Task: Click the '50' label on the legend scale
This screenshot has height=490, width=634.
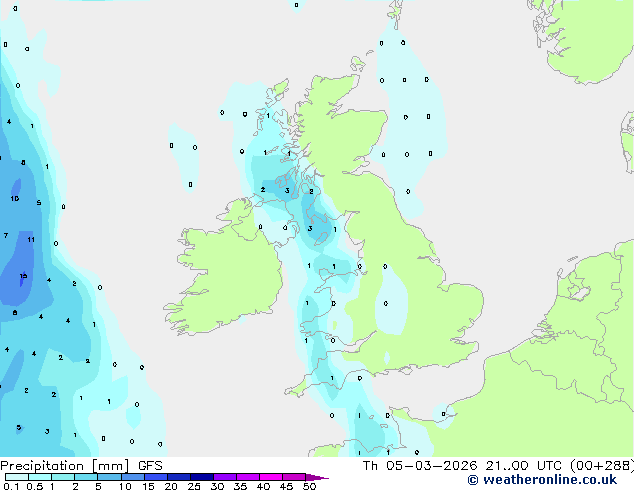Action: pos(309,486)
